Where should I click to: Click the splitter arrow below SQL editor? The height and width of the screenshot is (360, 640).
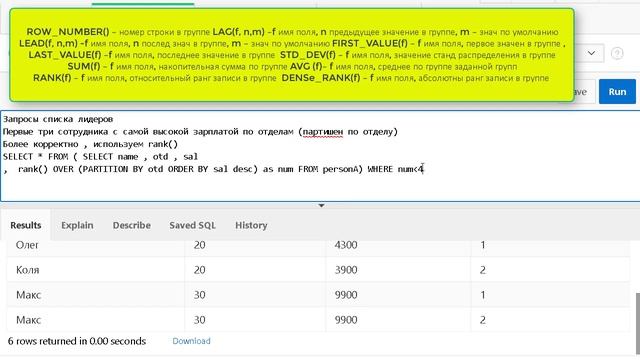(321, 205)
